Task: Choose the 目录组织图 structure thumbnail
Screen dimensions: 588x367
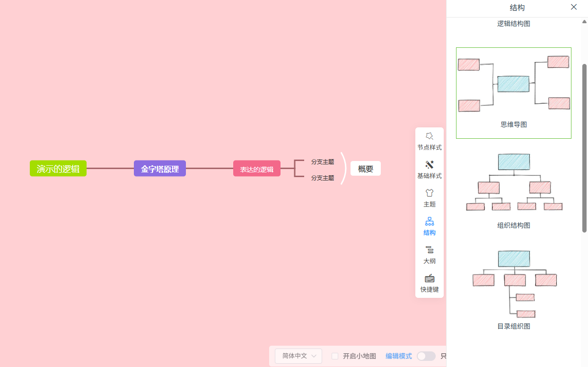Action: [x=514, y=289]
